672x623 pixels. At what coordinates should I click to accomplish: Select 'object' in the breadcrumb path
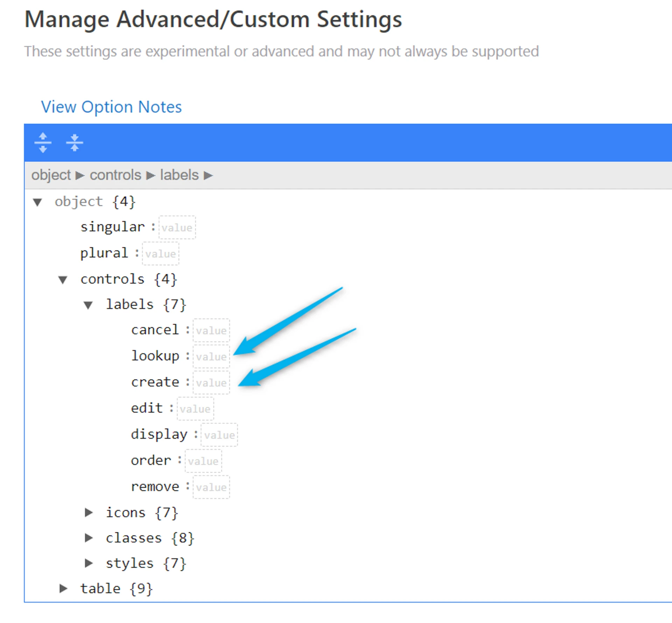pyautogui.click(x=51, y=175)
